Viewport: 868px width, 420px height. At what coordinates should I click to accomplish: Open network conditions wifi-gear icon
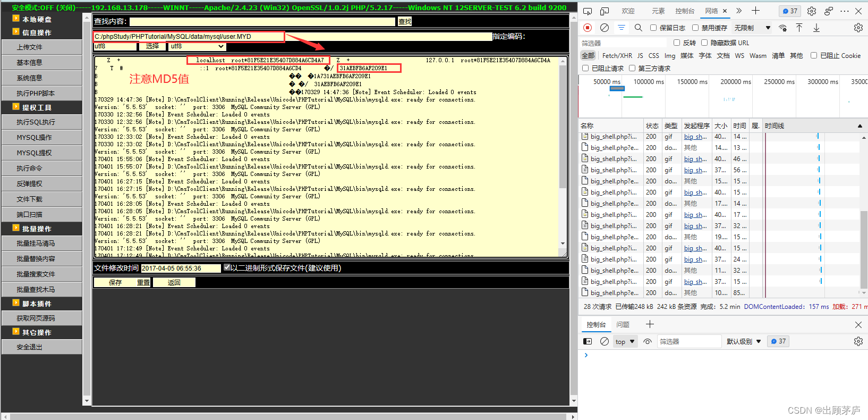[782, 28]
